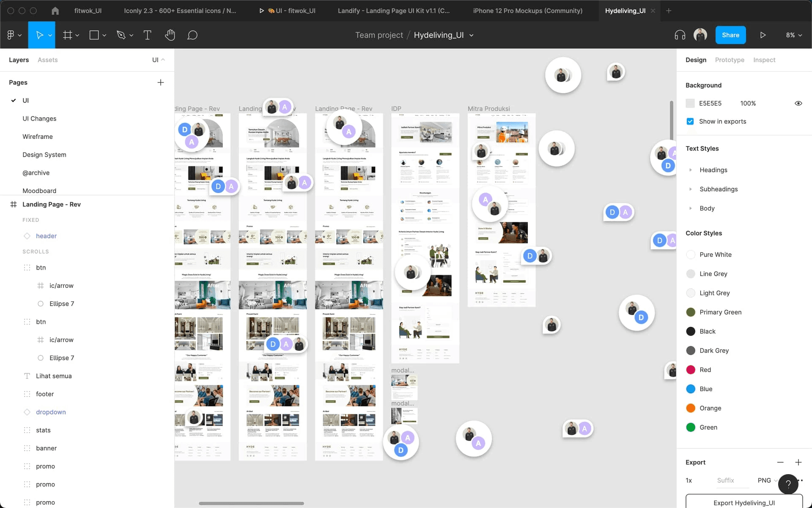Select the Text tool
Viewport: 812px width, 508px height.
pos(147,35)
